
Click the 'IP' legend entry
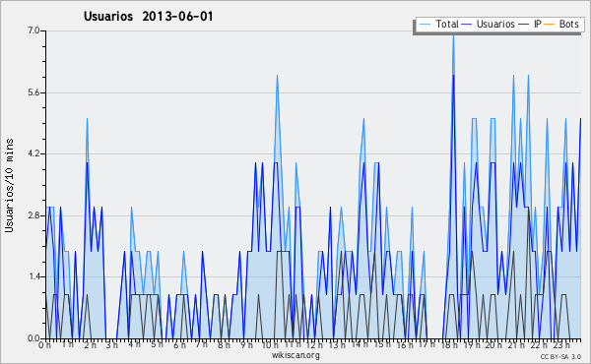(530, 24)
